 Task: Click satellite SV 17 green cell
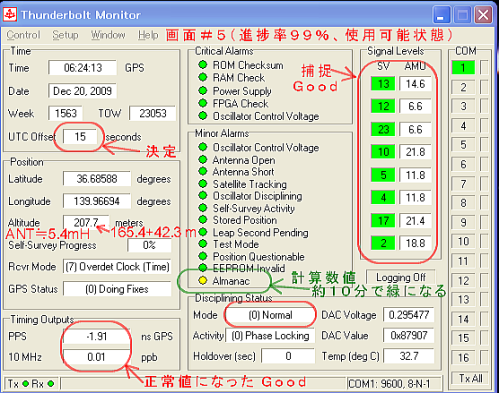pyautogui.click(x=383, y=221)
